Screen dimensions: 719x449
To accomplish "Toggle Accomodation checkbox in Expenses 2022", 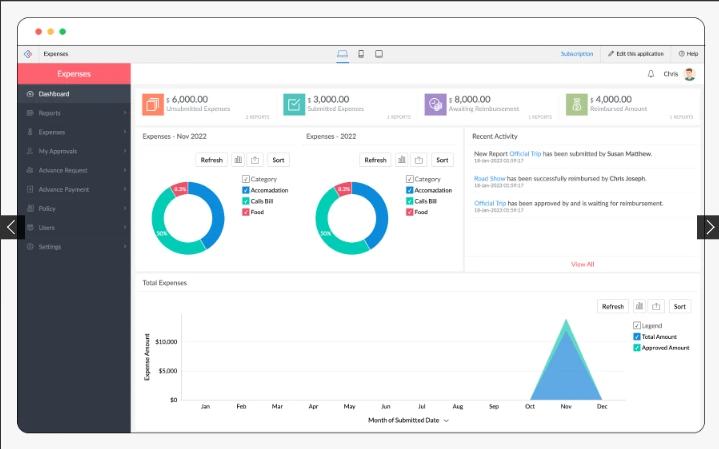I will 409,190.
